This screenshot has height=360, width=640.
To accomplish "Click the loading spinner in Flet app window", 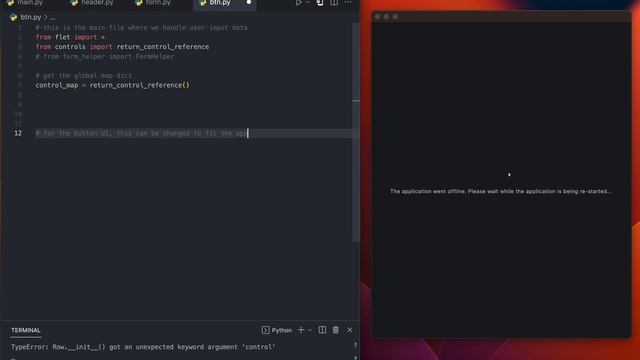I will pos(509,175).
